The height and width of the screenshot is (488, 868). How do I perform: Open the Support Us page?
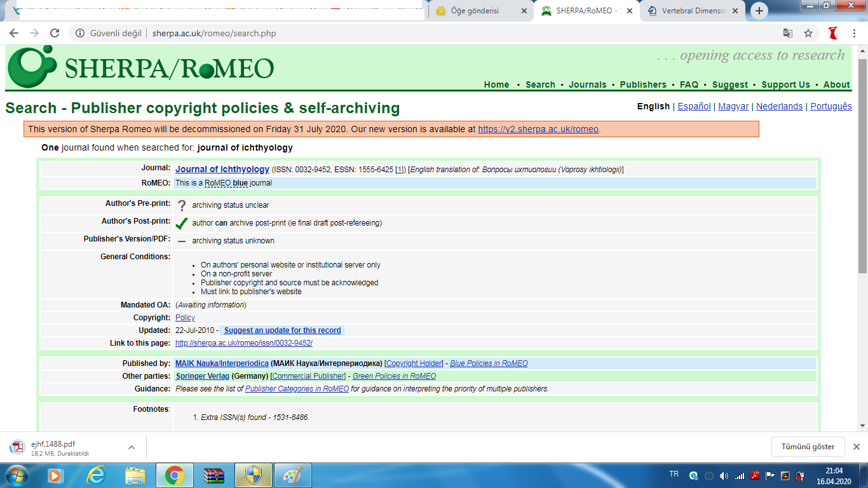pos(786,85)
